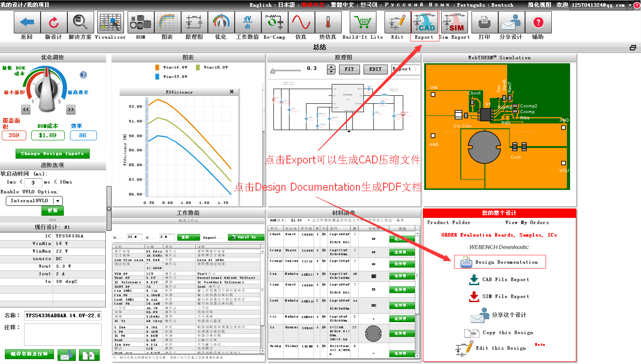Click the 打印 printer icon
Viewport: 641px width, 364px height.
(484, 22)
